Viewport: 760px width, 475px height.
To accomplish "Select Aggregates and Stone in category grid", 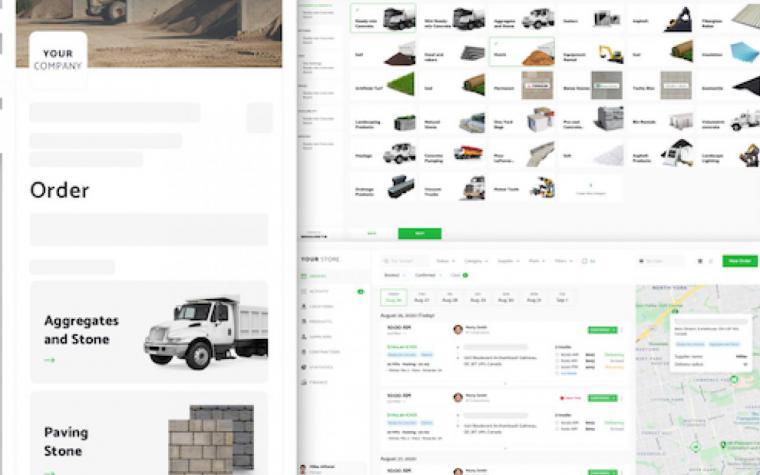I will [x=522, y=18].
